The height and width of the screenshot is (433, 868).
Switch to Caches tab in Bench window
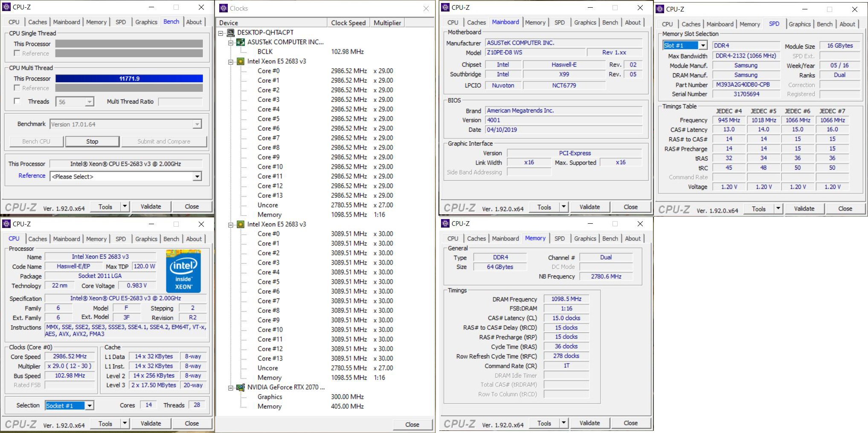[38, 22]
